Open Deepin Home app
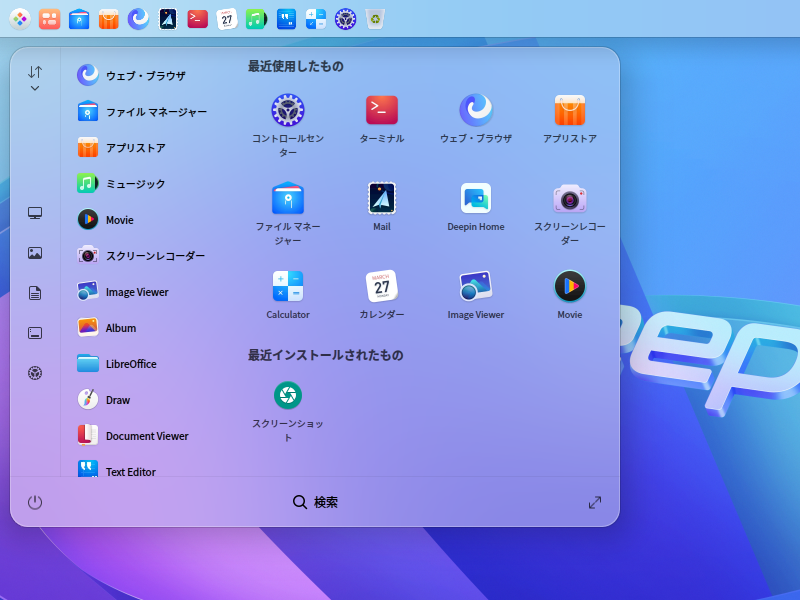This screenshot has height=600, width=800. [476, 198]
